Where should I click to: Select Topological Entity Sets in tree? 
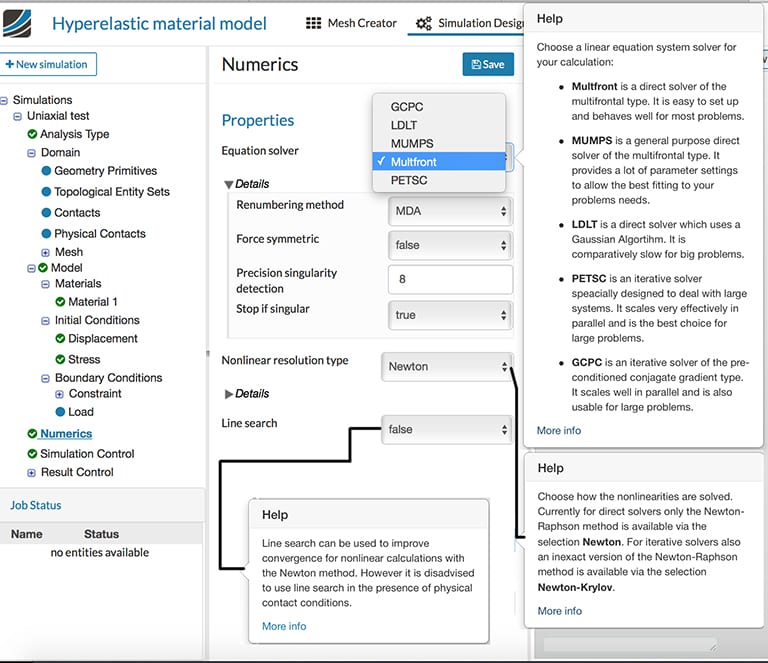click(x=112, y=192)
